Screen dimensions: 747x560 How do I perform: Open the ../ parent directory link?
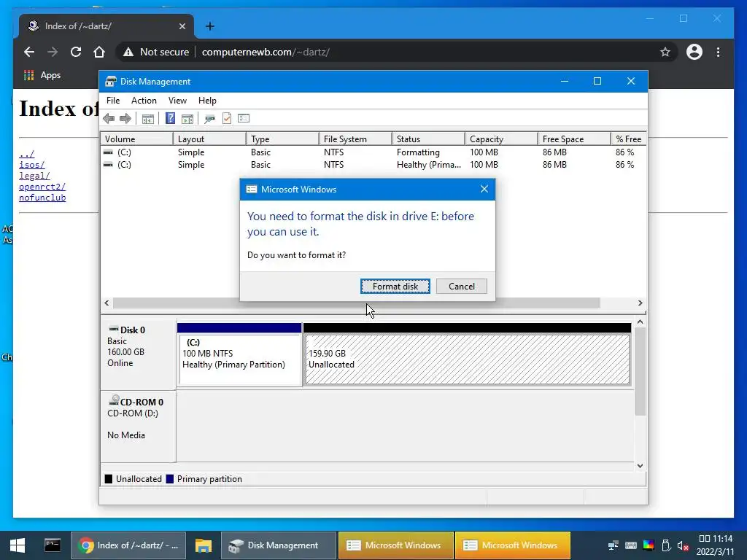coord(27,154)
